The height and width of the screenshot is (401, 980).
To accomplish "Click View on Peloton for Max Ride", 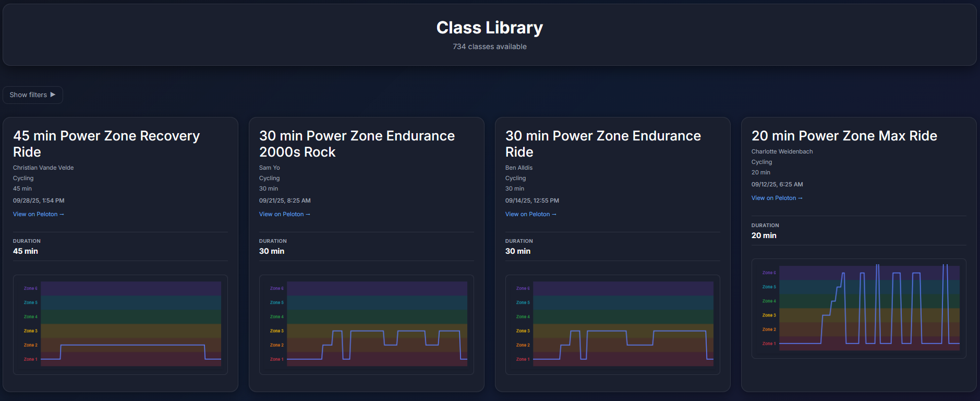I will click(x=777, y=198).
